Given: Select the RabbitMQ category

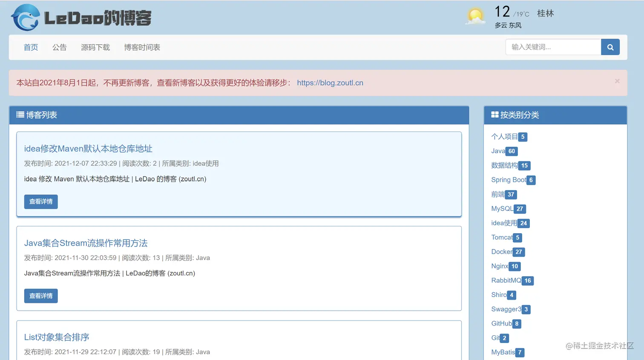Looking at the screenshot, I should coord(506,280).
